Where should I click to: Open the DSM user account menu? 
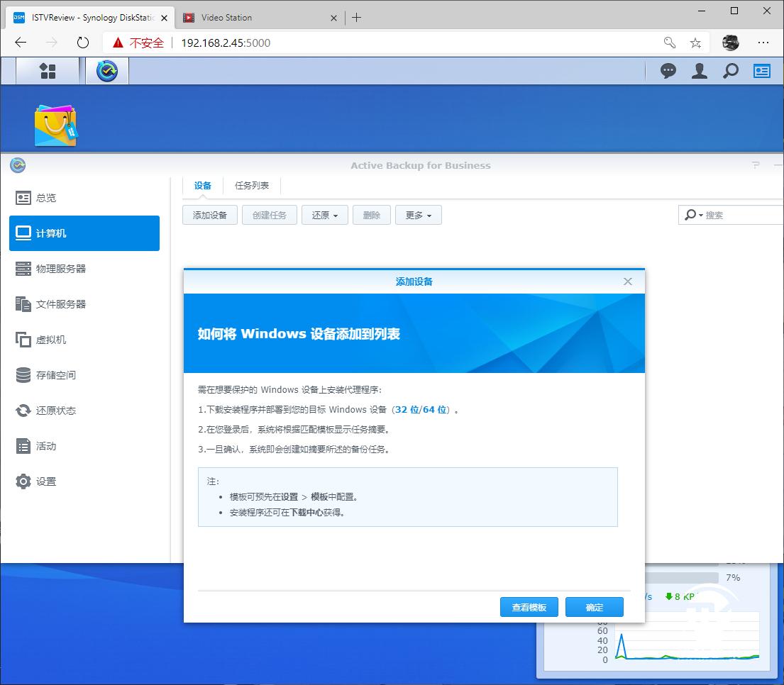[700, 71]
